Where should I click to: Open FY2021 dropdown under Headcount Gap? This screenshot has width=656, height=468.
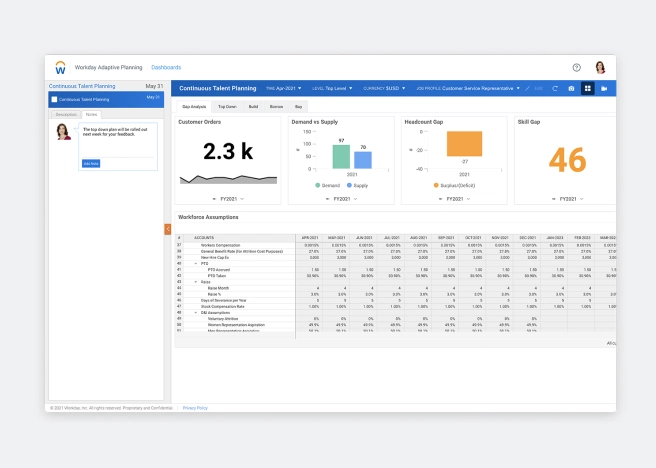pyautogui.click(x=459, y=199)
